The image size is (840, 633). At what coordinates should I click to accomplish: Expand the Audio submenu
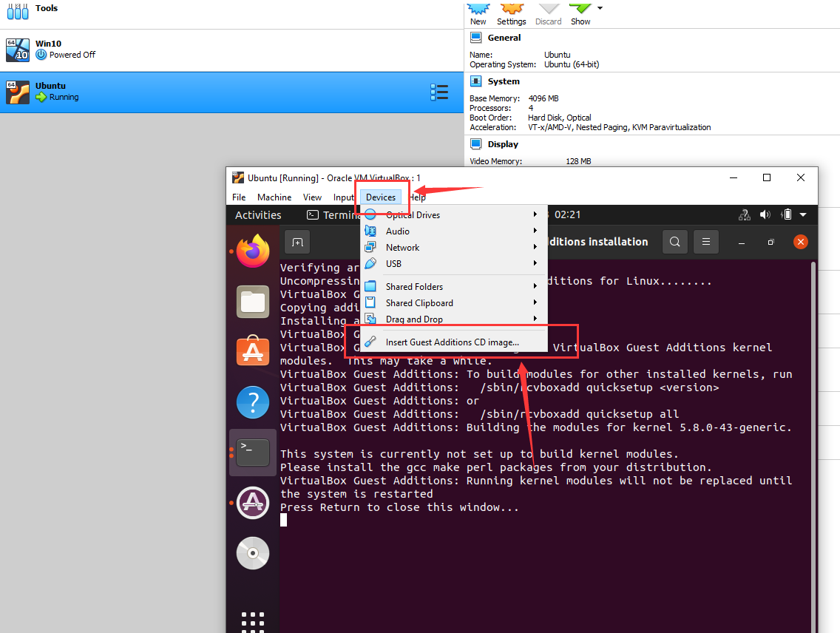tap(454, 231)
